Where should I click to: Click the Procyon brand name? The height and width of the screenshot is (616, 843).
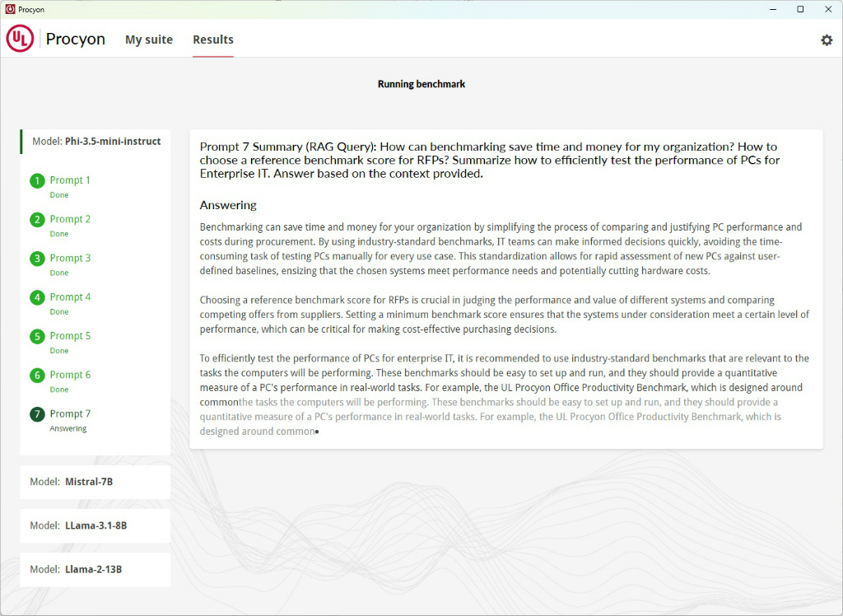(x=75, y=39)
